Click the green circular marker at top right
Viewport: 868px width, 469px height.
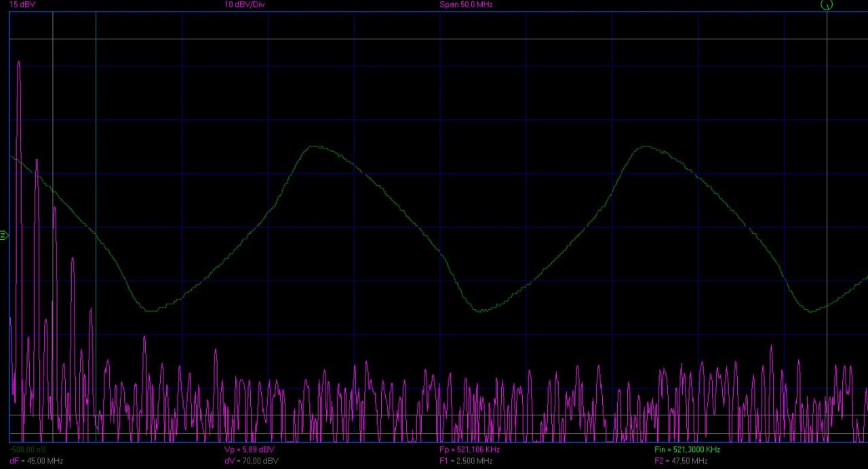coord(826,5)
